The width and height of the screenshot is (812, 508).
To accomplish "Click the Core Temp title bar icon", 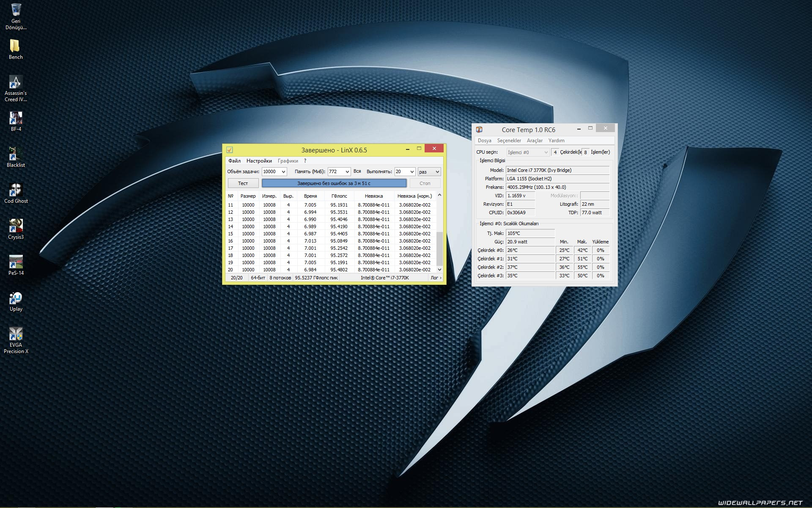I will coord(479,130).
